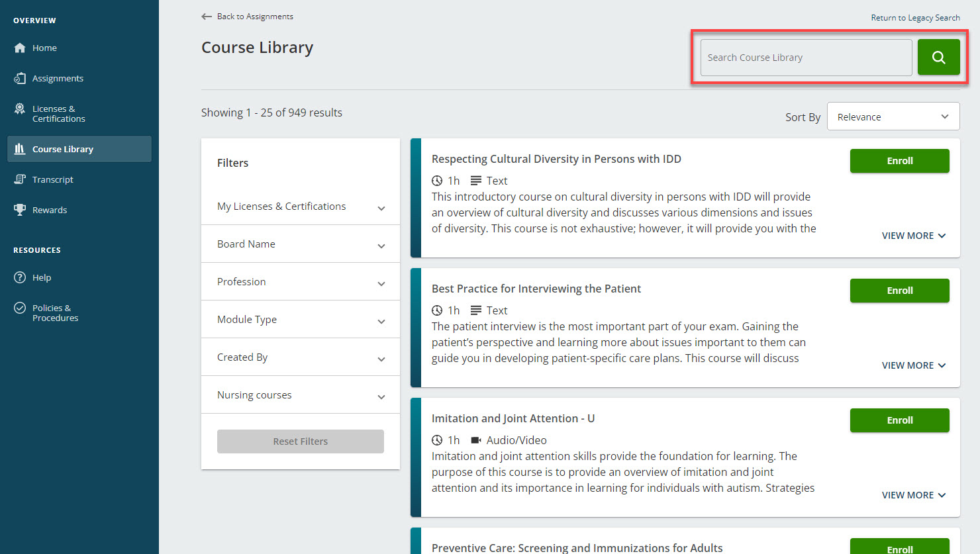Select the Course Library chart icon
This screenshot has height=554, width=980.
[x=21, y=148]
